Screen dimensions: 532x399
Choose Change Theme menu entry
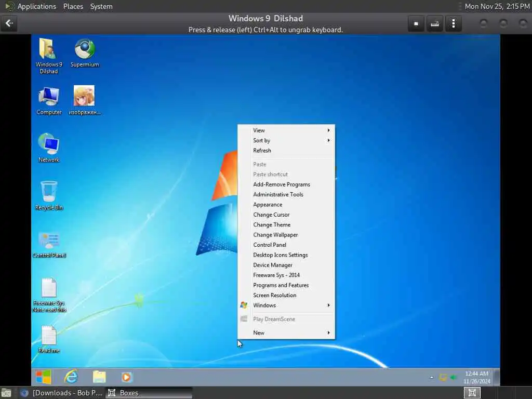click(286, 224)
